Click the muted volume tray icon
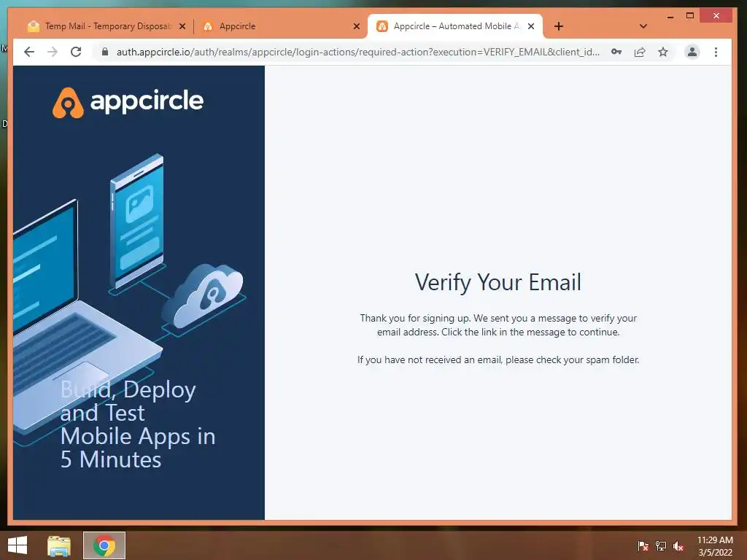Screen dimensions: 747x560 [678, 545]
